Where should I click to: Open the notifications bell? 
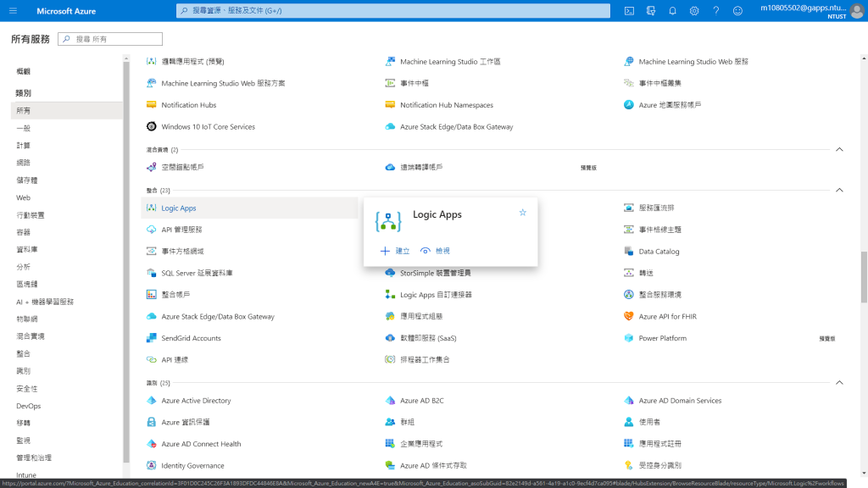tap(672, 10)
